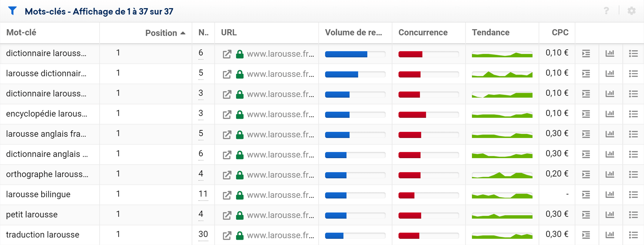Image resolution: width=644 pixels, height=245 pixels.
Task: Sort by Position column ascending arrow
Action: 183,33
